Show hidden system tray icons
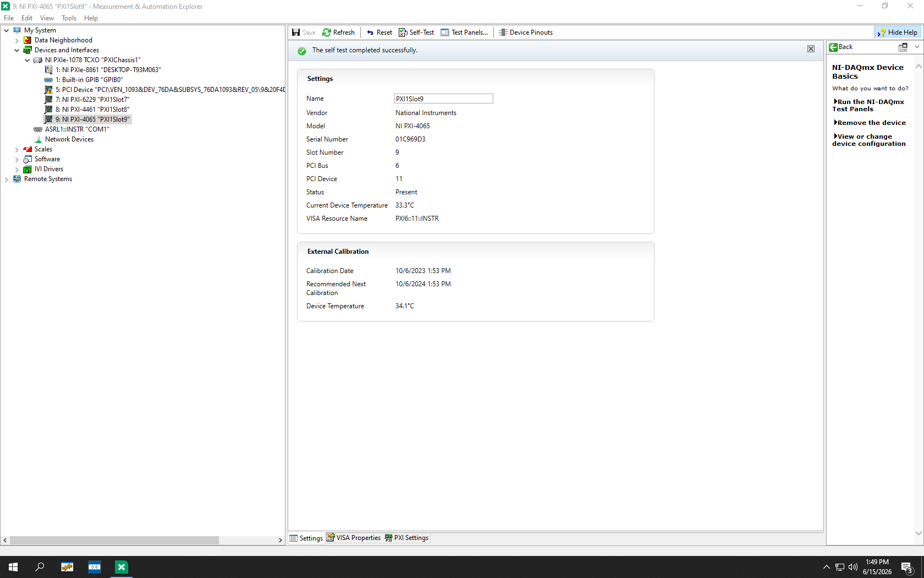Screen dimensions: 924x578 [826, 567]
